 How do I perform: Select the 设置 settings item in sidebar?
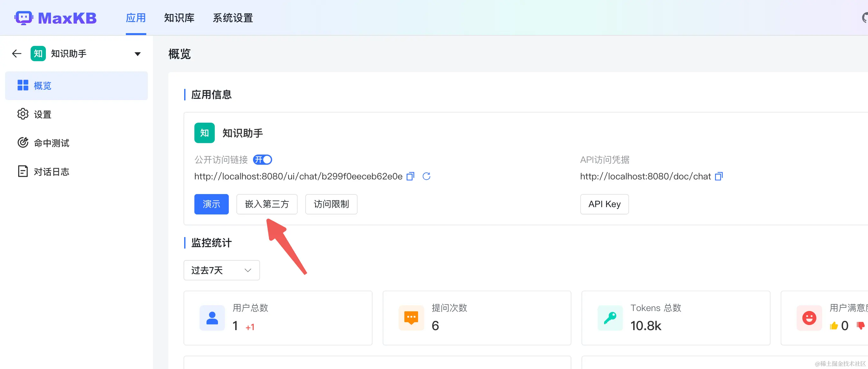coord(42,114)
